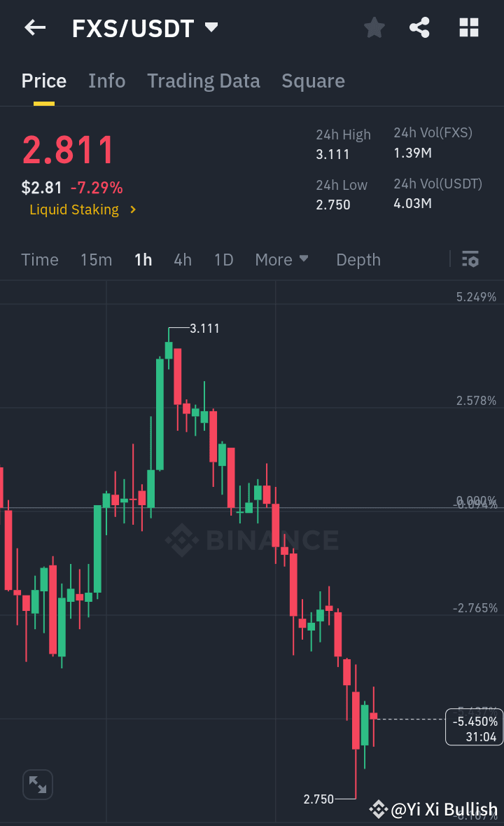The height and width of the screenshot is (826, 504).
Task: Tap the back arrow to exit chart
Action: (x=34, y=27)
